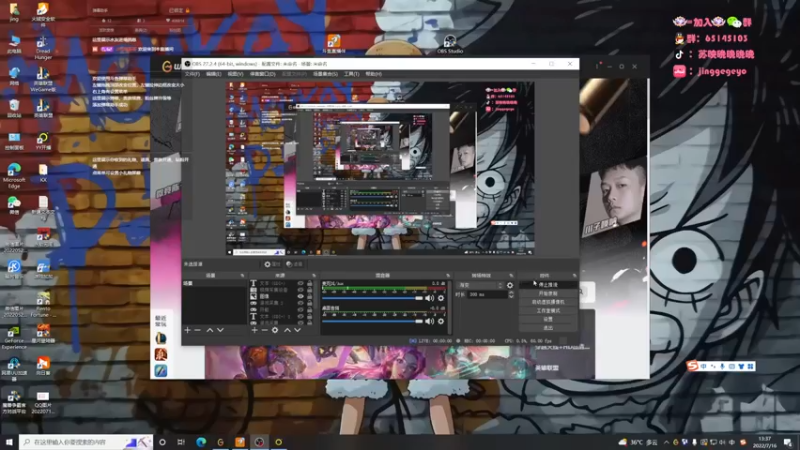Open source properties gear in the Sources toolbar
This screenshot has width=800, height=450.
275,330
